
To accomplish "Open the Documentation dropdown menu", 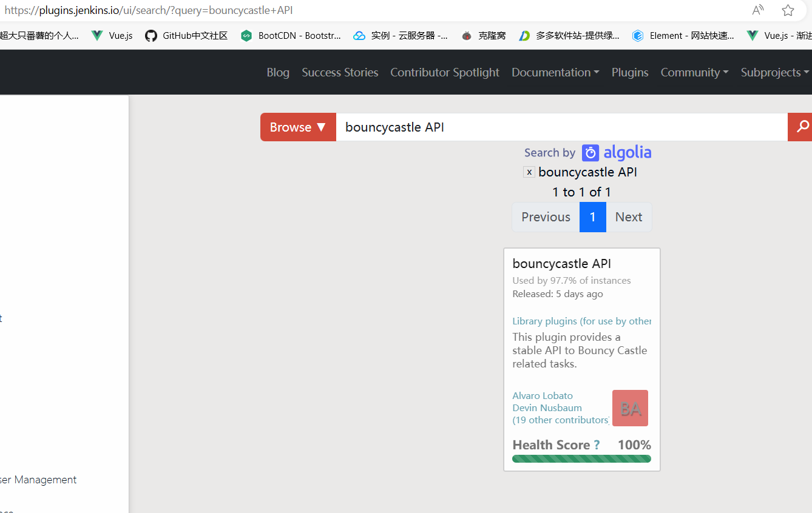I will click(x=555, y=72).
